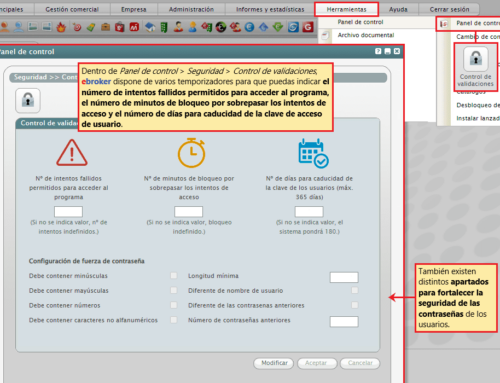Tick Diferente de nombre de usuario checkbox
This screenshot has width=500, height=383.
(355, 290)
